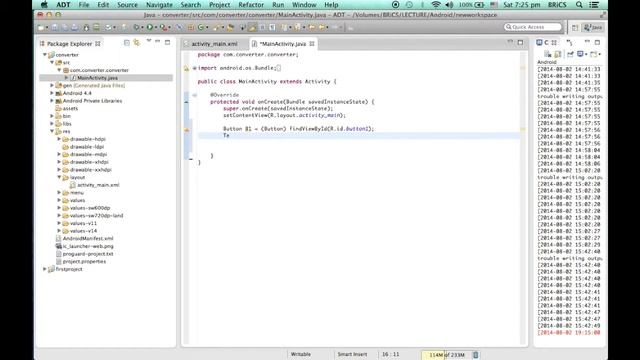The image size is (640, 360).
Task: Toggle Link with Editor in Package Explorer
Action: click(x=137, y=42)
